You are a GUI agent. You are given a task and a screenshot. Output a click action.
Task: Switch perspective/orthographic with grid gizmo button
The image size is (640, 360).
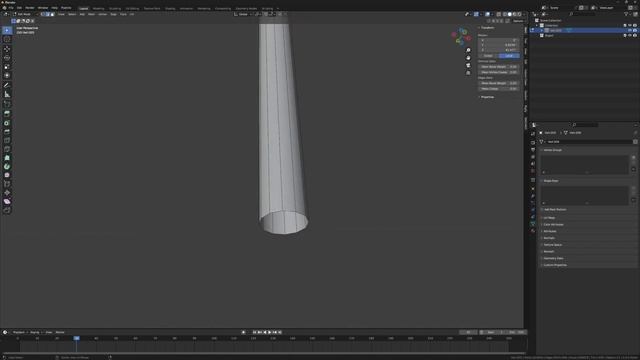(x=468, y=73)
